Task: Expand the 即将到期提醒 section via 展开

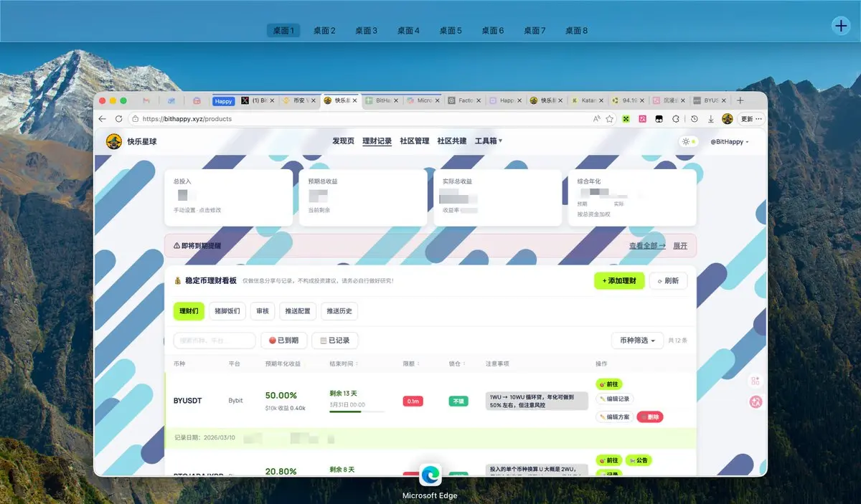Action: [x=679, y=246]
